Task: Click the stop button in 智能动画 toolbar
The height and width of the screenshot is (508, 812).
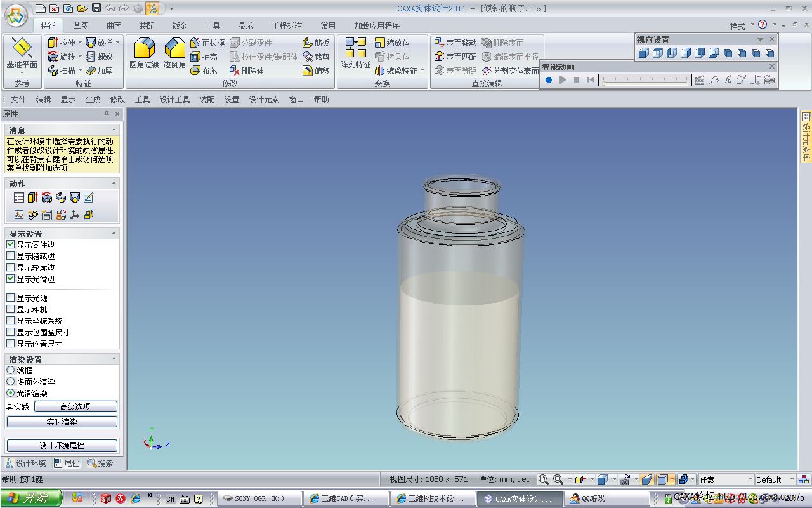Action: [576, 80]
